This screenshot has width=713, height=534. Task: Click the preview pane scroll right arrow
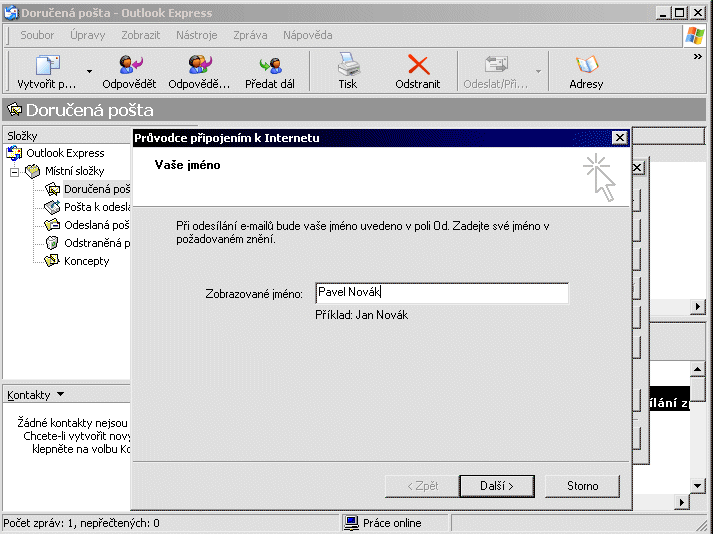pyautogui.click(x=681, y=502)
